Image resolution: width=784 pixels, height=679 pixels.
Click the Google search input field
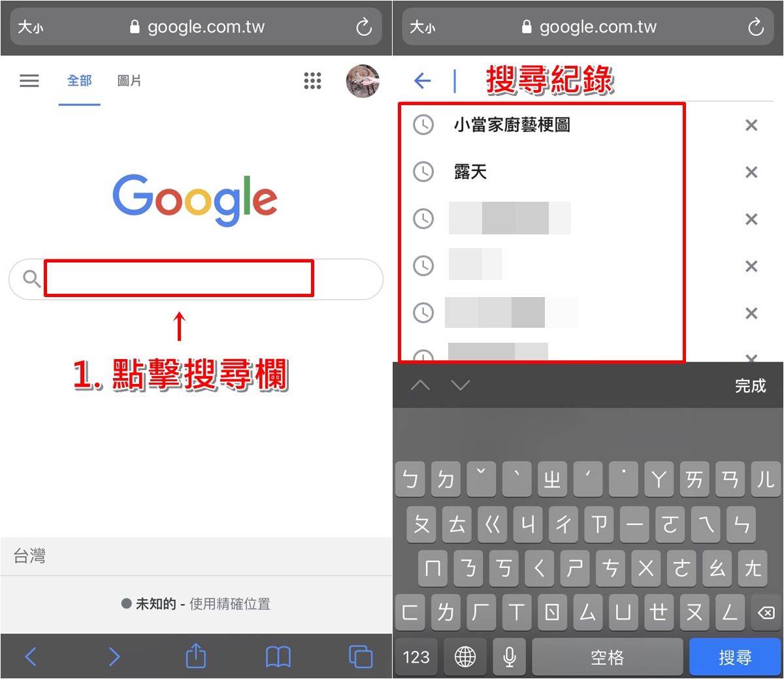(x=196, y=279)
